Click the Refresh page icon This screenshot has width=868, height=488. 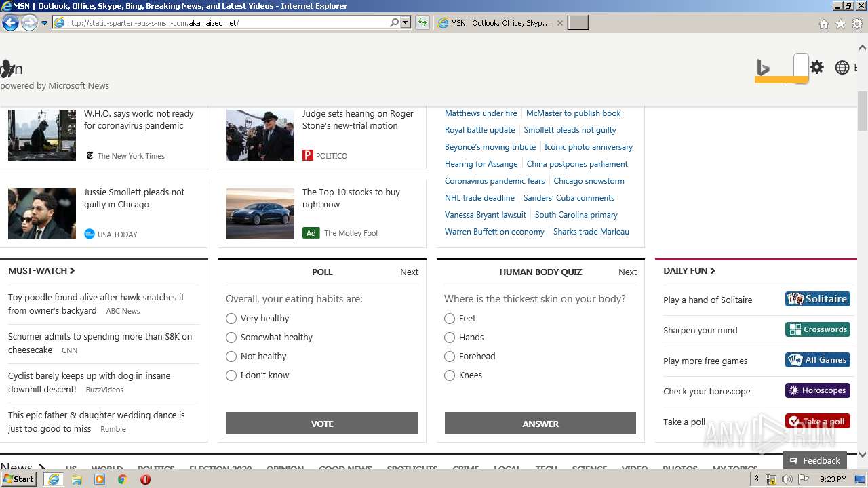(422, 22)
